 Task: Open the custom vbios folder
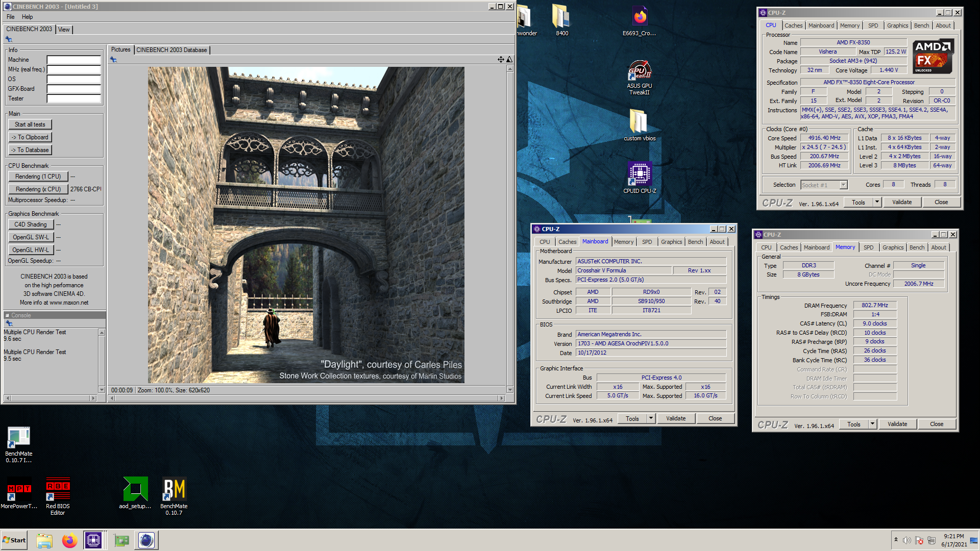(x=639, y=125)
